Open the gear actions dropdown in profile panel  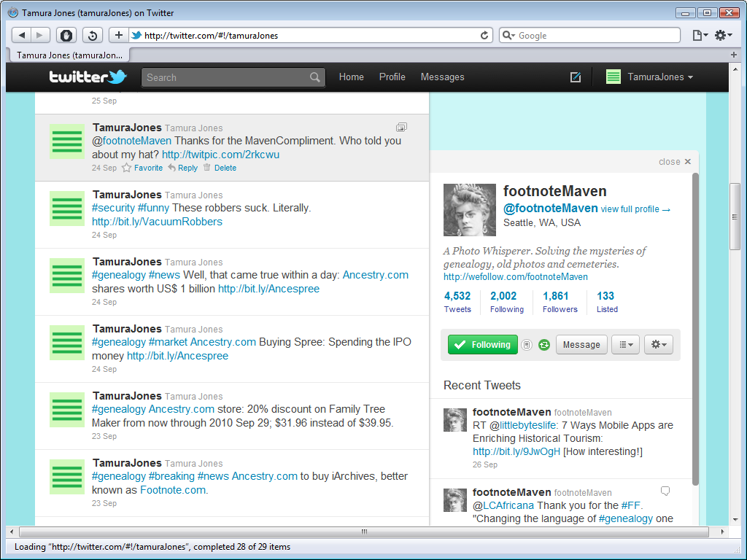[x=659, y=345]
